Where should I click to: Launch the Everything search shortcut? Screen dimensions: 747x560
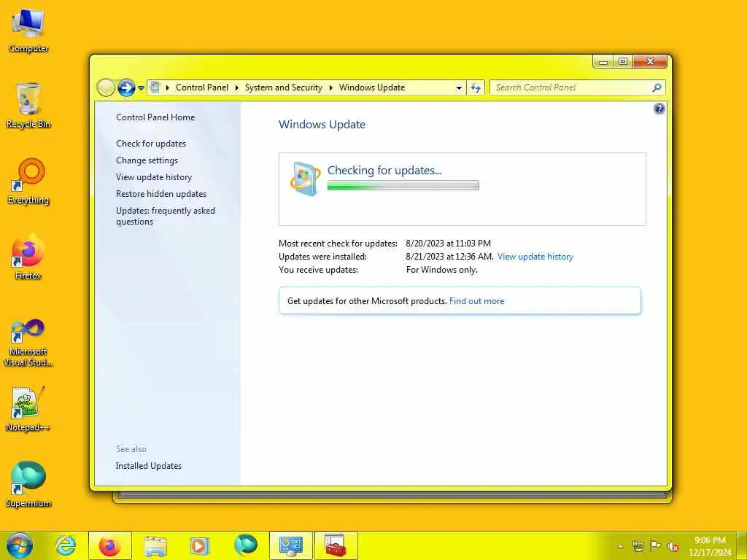28,182
